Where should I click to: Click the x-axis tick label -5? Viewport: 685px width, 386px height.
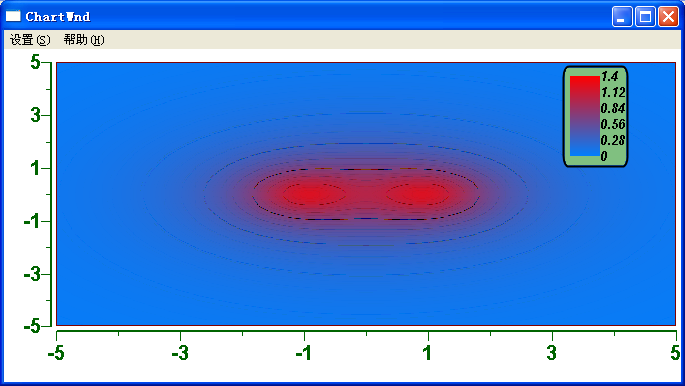pyautogui.click(x=56, y=353)
